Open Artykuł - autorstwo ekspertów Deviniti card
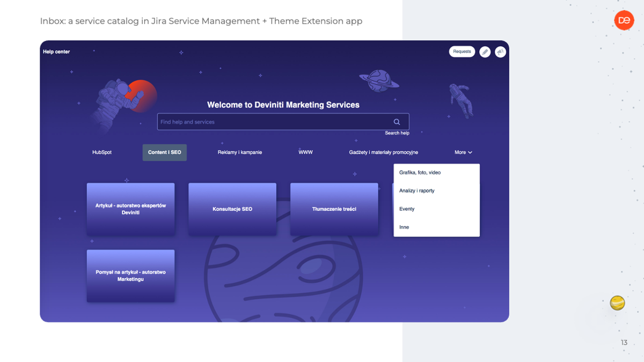 [x=131, y=209]
